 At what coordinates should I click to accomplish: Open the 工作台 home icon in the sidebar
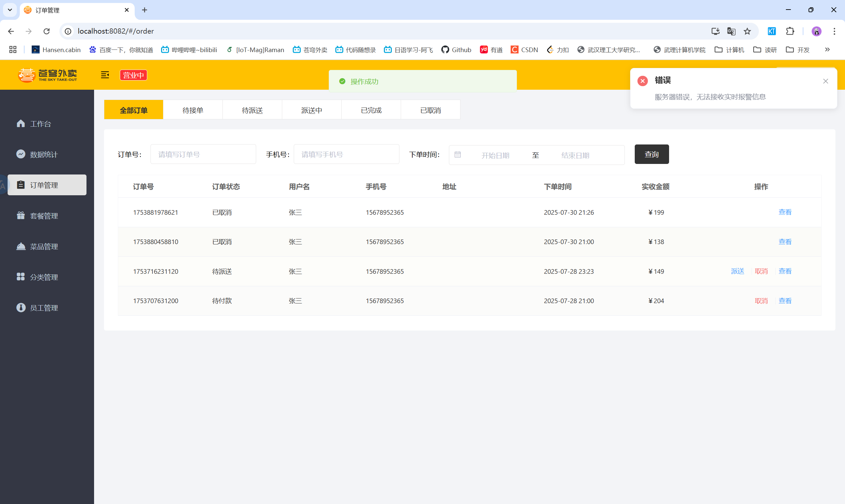(21, 124)
